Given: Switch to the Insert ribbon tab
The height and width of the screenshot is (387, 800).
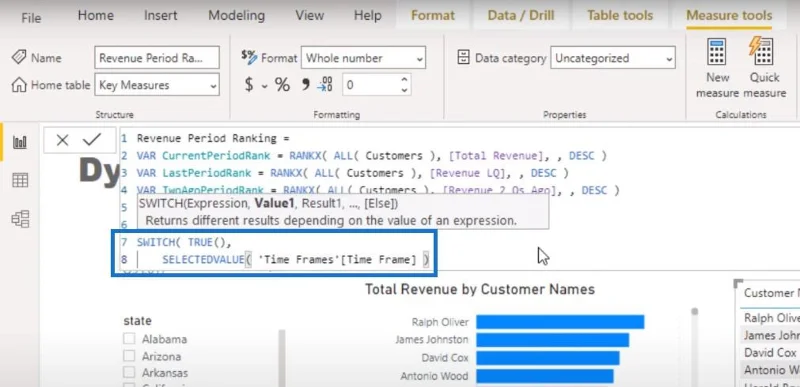Looking at the screenshot, I should tap(160, 16).
